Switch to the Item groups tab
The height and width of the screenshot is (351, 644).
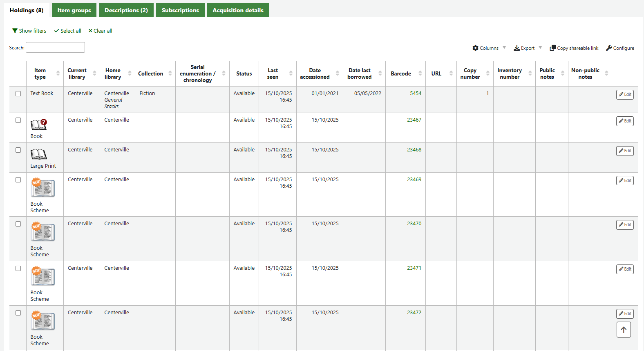pyautogui.click(x=74, y=10)
